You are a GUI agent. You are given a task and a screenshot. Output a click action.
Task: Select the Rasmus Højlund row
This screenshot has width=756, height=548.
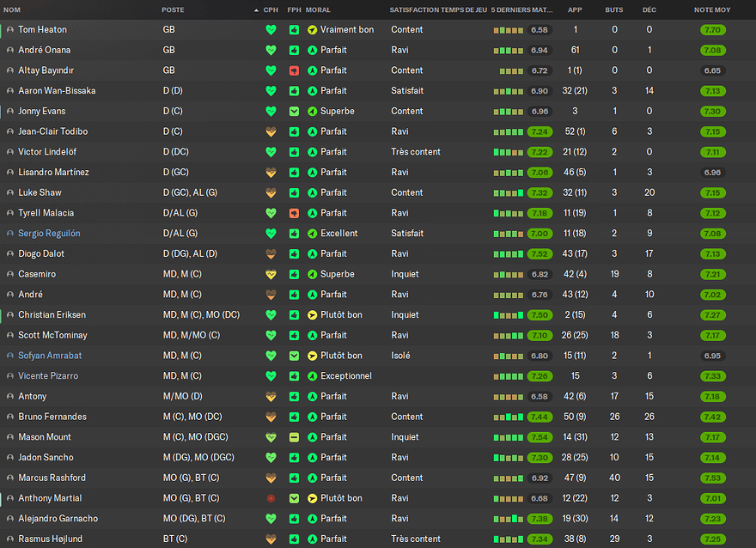[x=378, y=539]
